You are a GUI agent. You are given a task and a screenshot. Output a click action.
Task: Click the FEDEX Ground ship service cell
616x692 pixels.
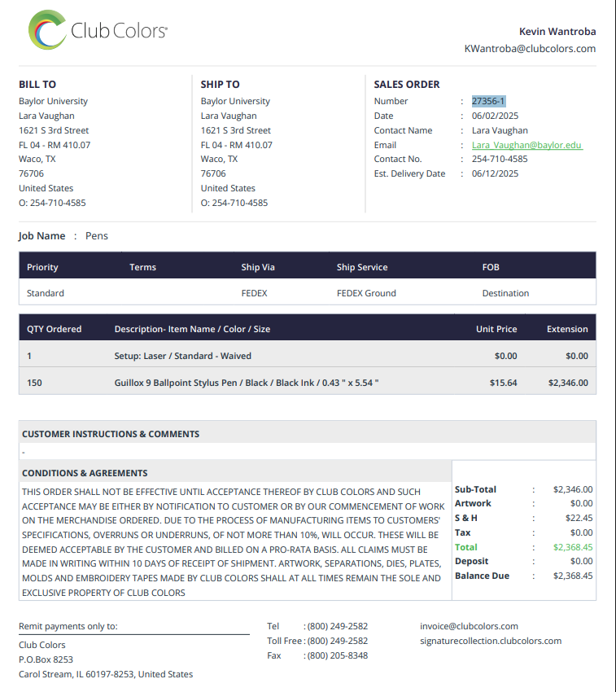tap(366, 293)
